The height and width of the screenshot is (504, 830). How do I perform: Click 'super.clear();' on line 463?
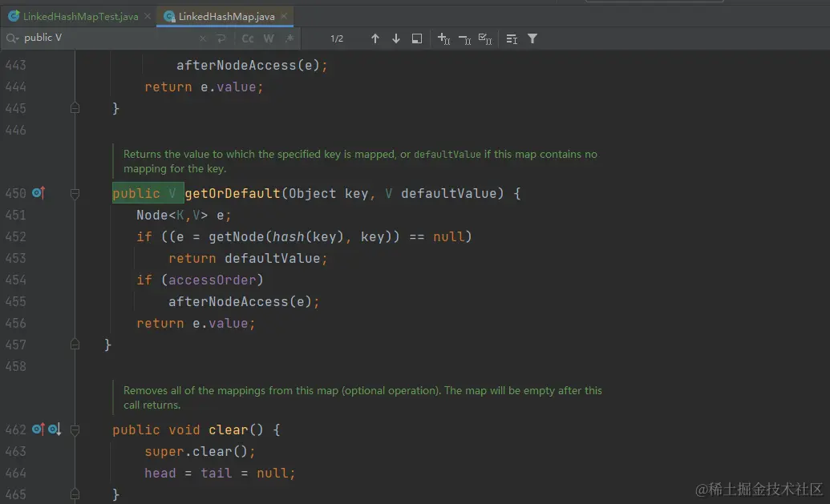point(200,452)
